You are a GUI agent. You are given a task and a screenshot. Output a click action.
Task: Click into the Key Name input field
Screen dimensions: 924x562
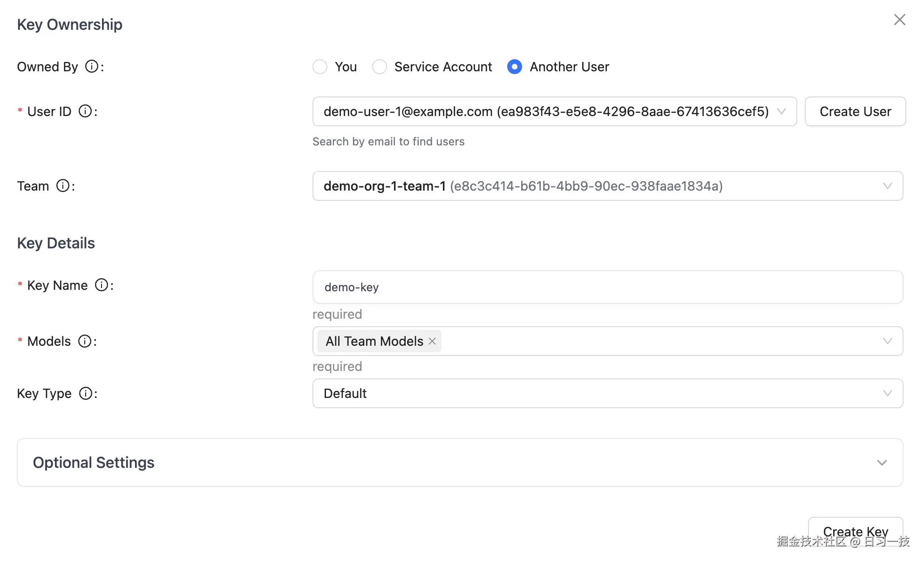point(607,287)
